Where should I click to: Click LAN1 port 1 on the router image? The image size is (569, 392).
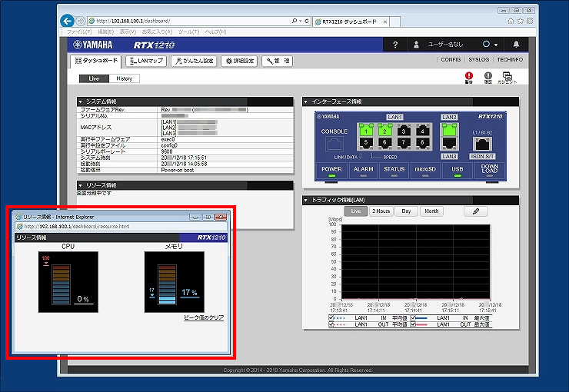(366, 130)
